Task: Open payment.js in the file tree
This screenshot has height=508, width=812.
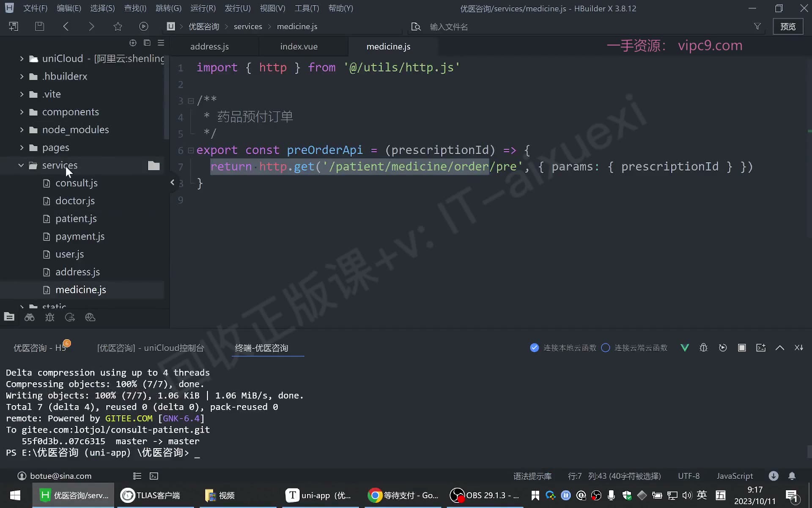Action: (80, 236)
